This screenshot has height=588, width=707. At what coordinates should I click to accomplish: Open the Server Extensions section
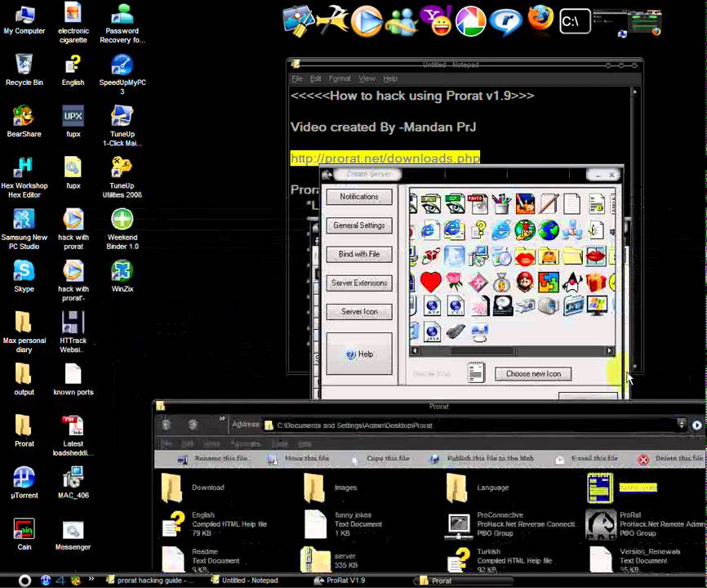[359, 283]
